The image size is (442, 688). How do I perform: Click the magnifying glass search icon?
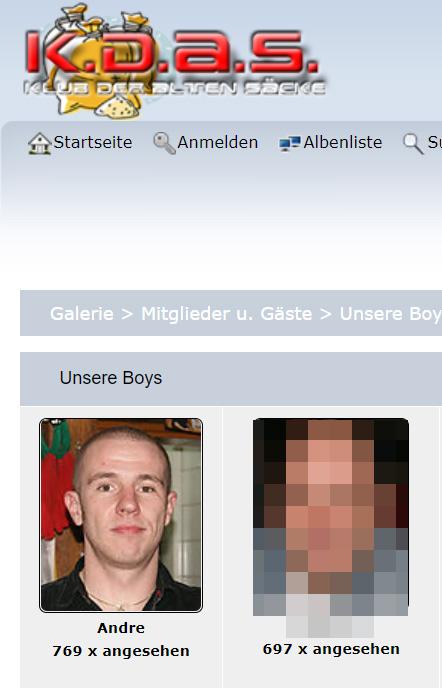click(x=413, y=143)
